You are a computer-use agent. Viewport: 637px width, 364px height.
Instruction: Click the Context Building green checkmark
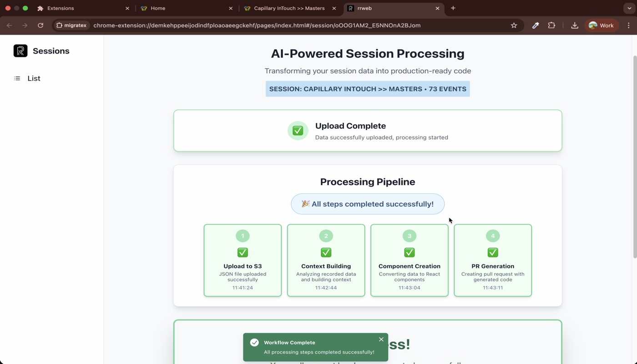point(326,253)
